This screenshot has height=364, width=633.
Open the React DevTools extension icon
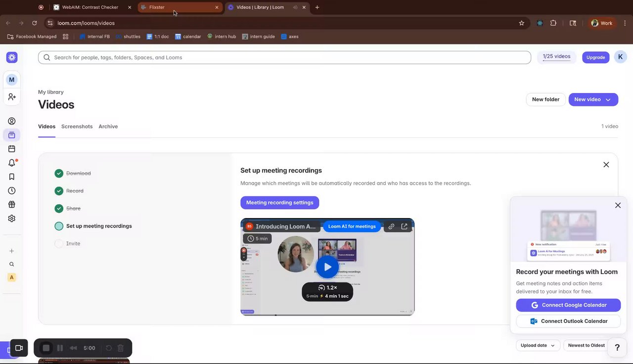[x=540, y=23]
